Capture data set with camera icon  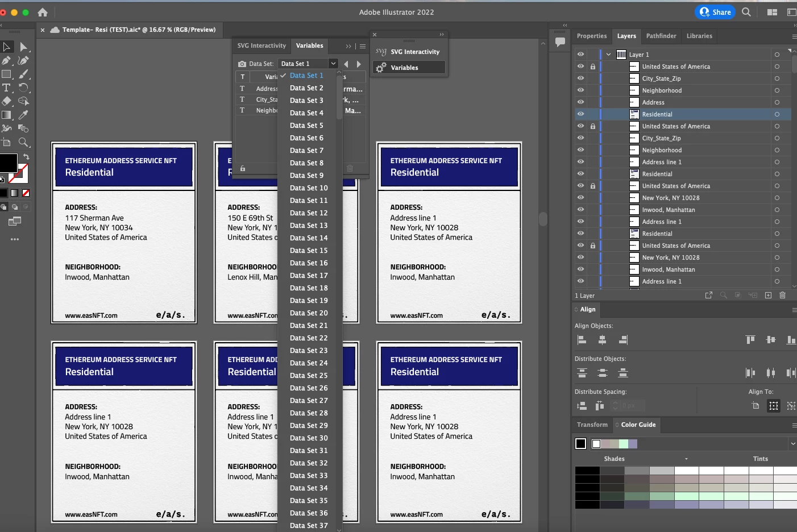pos(242,64)
